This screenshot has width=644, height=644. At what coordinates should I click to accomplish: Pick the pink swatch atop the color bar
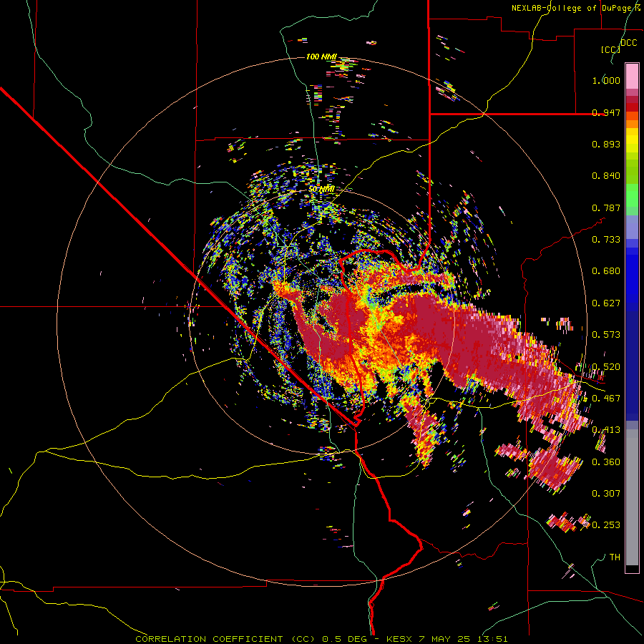point(632,76)
